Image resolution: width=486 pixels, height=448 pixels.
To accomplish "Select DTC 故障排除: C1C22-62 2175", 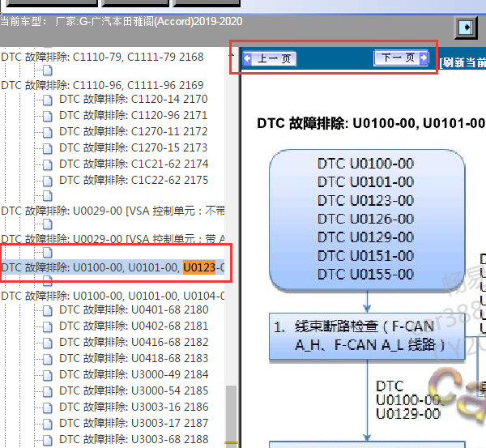I will coord(134,180).
